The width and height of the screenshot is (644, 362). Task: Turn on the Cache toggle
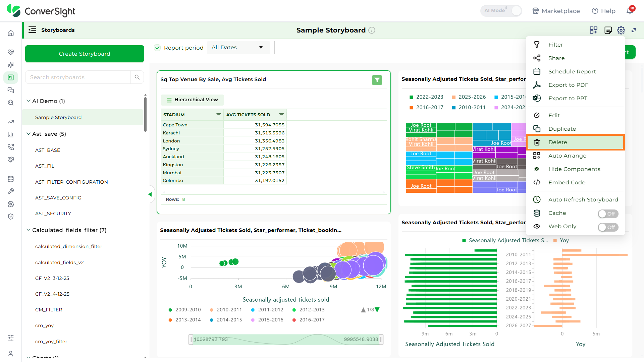tap(608, 214)
